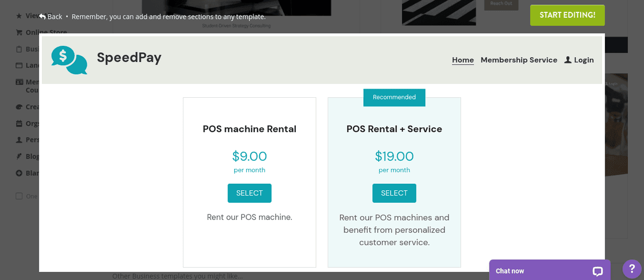This screenshot has width=644, height=280.
Task: Select the $9.00 POS machine Rental plan
Action: click(250, 193)
